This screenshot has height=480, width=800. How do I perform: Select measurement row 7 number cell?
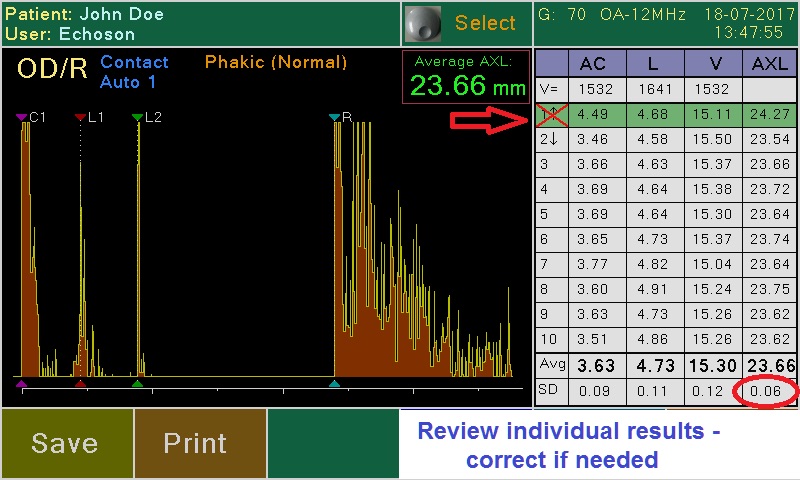(552, 264)
